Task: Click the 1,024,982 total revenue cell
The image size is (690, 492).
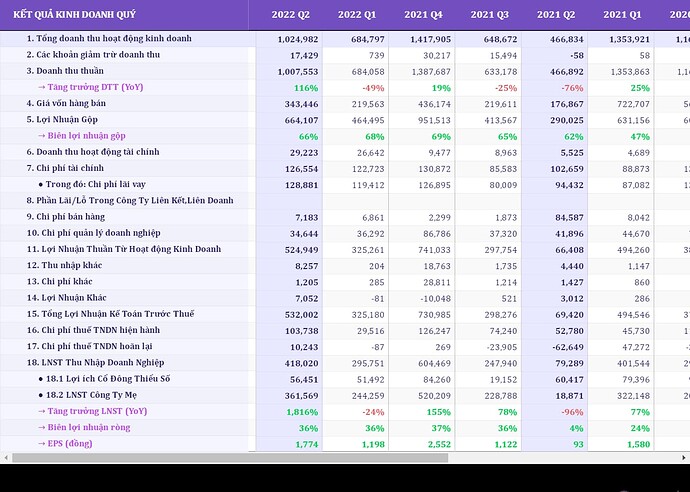Action: pyautogui.click(x=297, y=38)
